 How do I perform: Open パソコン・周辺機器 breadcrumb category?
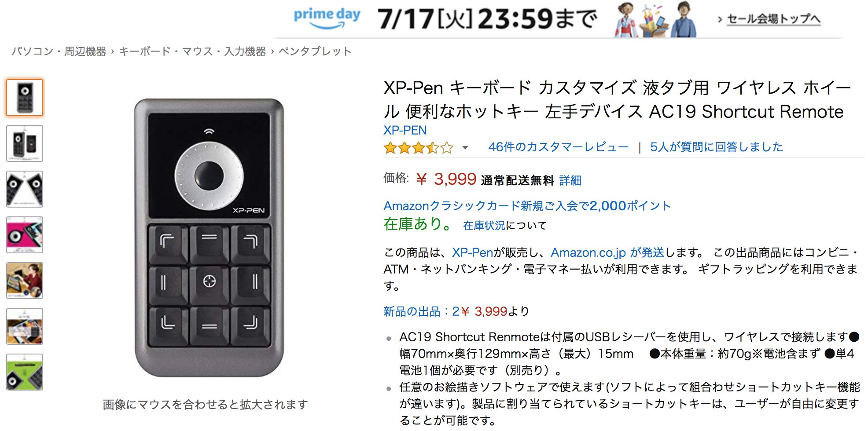click(x=59, y=51)
